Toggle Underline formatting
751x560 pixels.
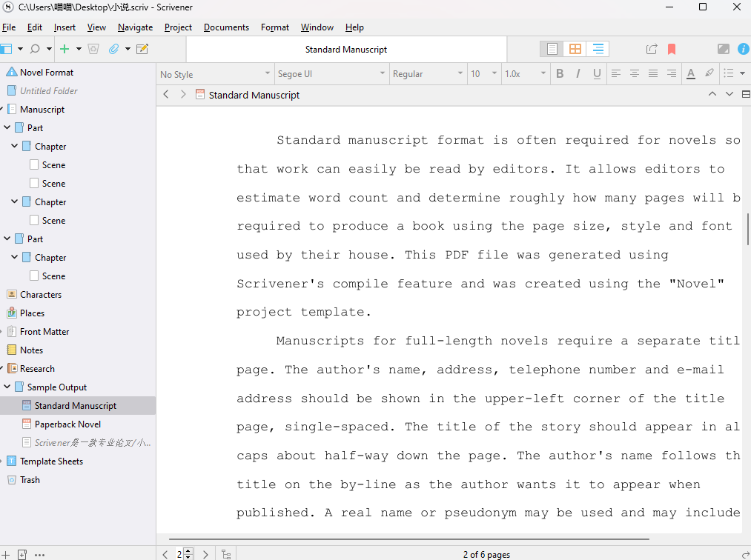pos(597,73)
